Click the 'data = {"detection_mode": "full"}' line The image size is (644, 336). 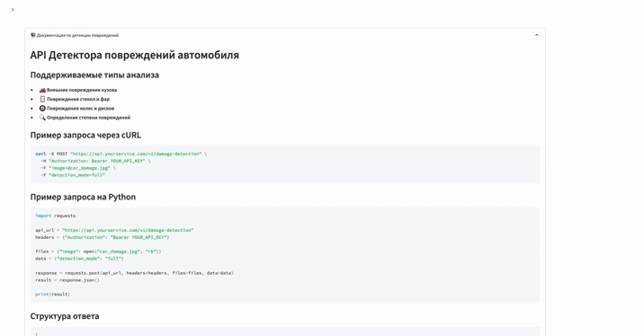point(79,259)
